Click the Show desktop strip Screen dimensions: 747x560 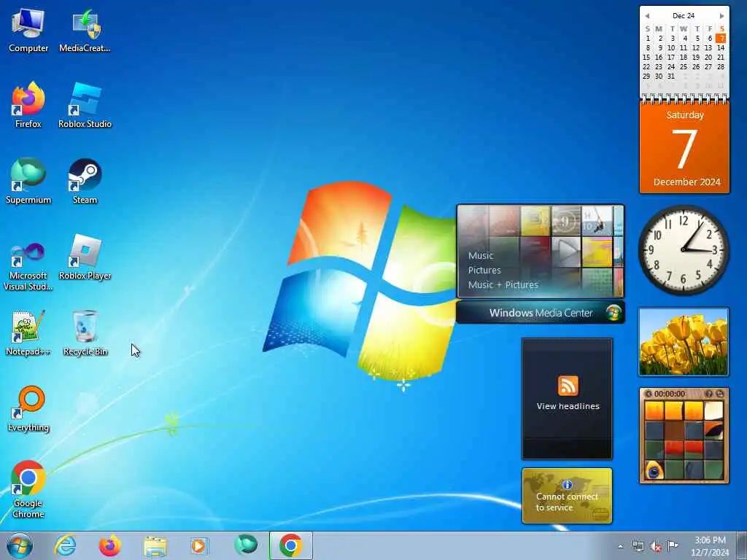pos(741,545)
